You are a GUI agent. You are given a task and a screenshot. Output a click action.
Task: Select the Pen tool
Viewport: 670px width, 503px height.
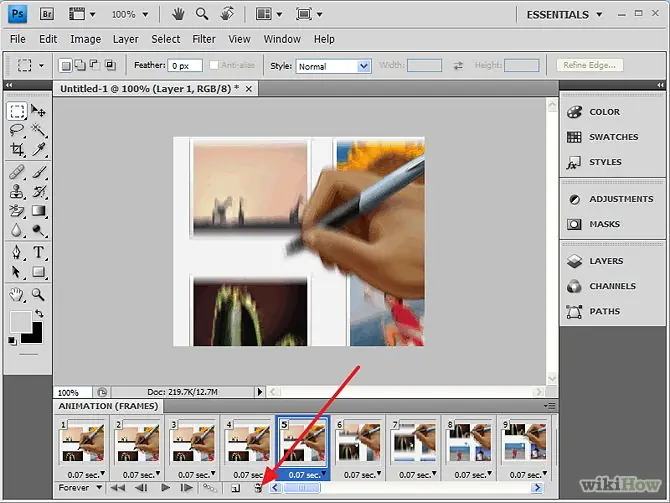(17, 252)
